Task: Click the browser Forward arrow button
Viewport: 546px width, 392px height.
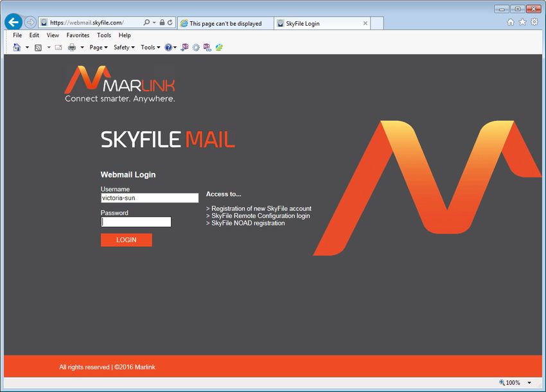Action: click(x=31, y=22)
